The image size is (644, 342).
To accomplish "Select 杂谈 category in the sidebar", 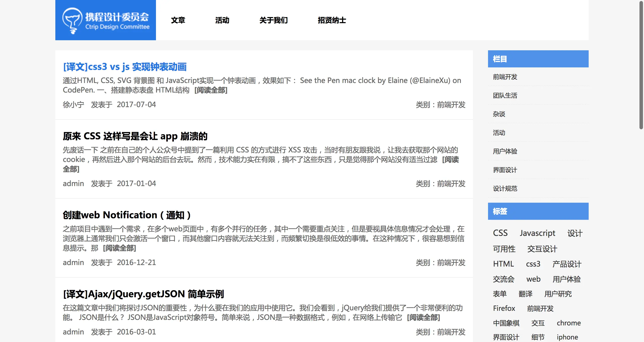I will (499, 114).
